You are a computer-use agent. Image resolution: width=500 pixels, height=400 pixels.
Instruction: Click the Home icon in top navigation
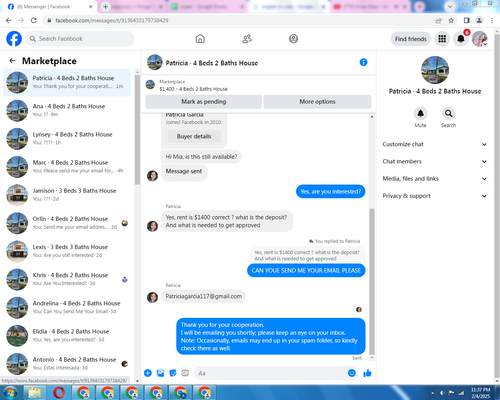200,39
